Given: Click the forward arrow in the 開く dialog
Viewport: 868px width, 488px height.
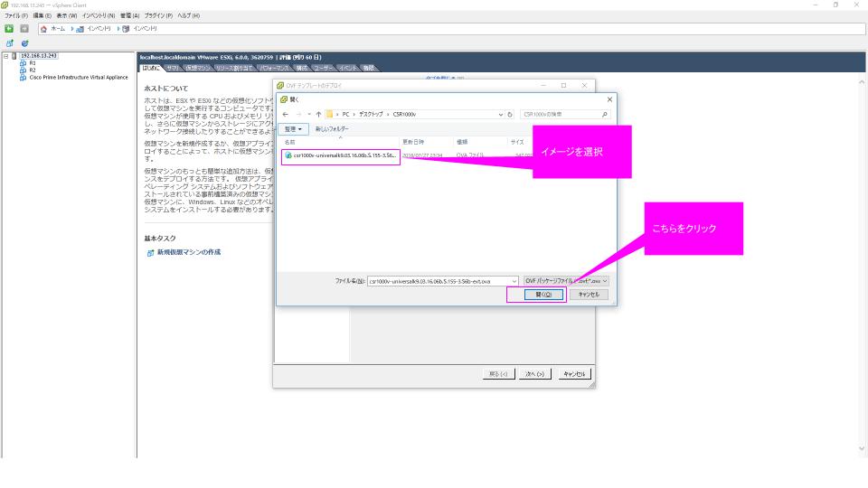Looking at the screenshot, I should coord(299,115).
